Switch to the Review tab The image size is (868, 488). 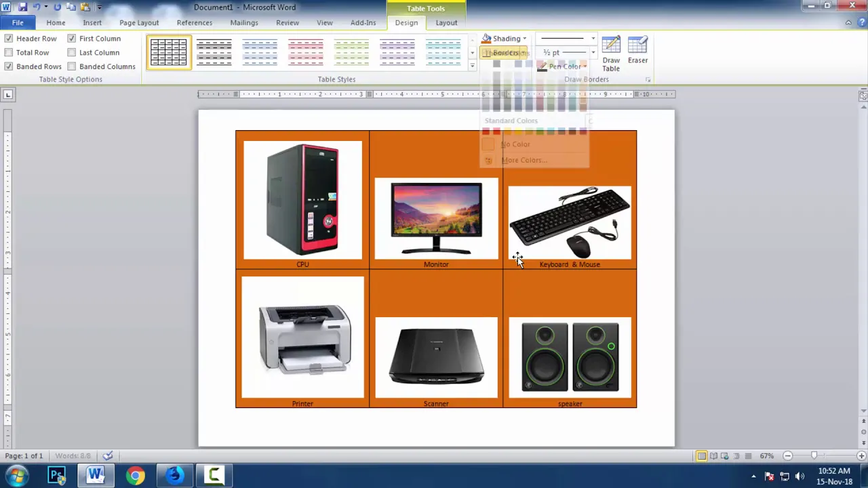(288, 22)
